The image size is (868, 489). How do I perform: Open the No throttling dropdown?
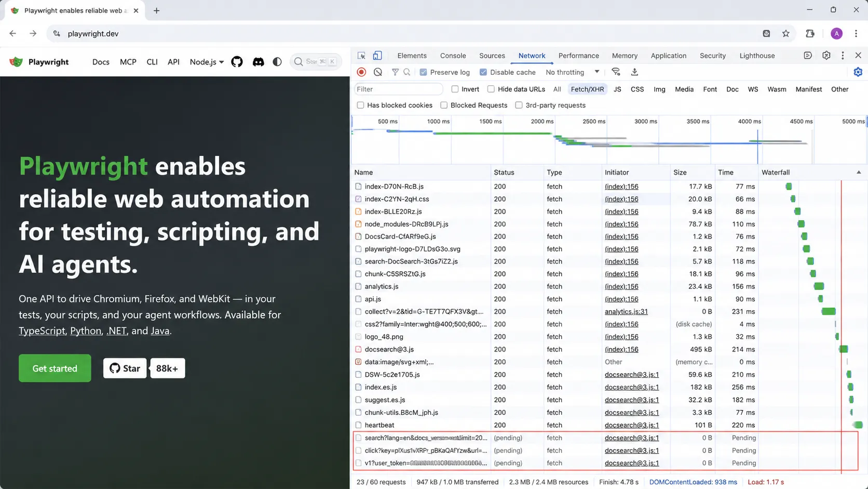(x=573, y=72)
